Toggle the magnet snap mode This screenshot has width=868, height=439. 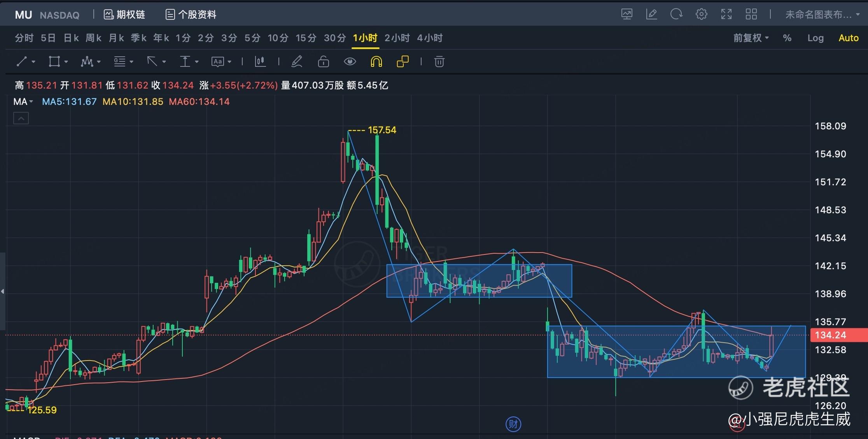376,61
